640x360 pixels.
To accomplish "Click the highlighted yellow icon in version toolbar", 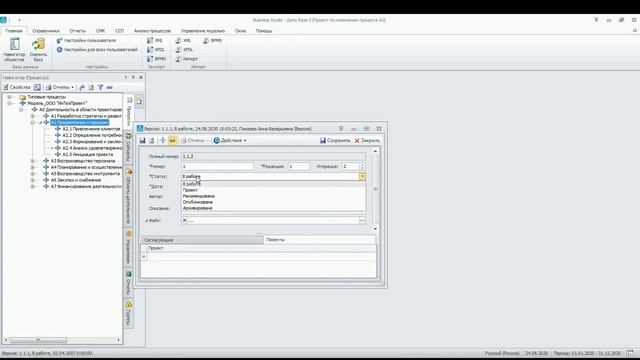I will coord(172,140).
